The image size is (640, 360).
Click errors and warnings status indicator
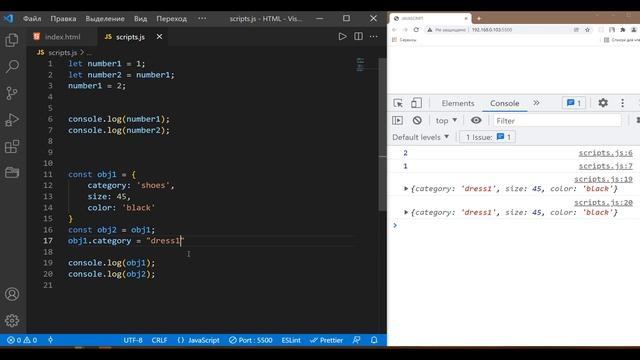(x=22, y=340)
